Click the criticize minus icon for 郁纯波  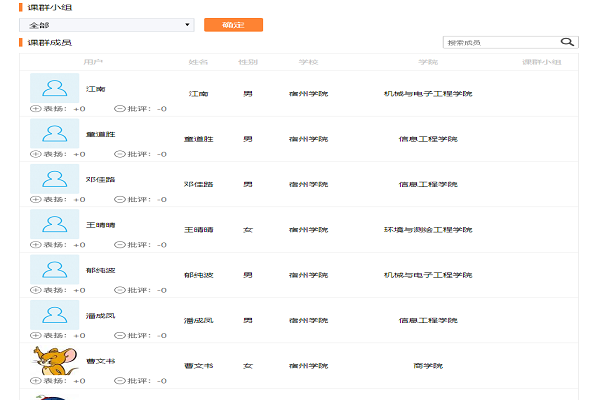[120, 290]
